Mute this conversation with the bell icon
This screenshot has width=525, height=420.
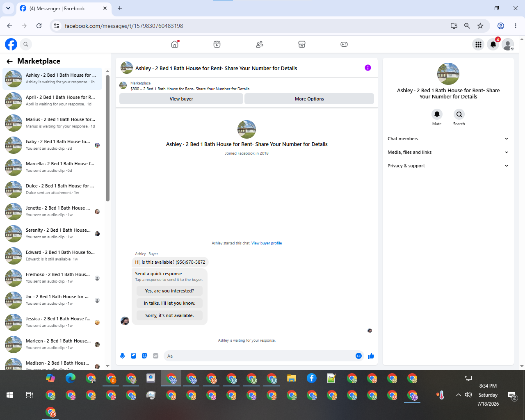(x=437, y=114)
